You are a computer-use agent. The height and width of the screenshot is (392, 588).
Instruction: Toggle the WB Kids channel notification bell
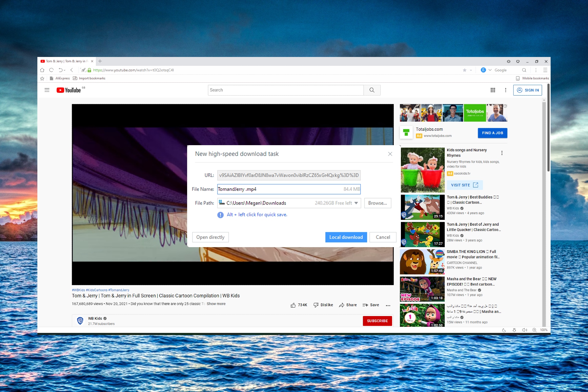pos(377,321)
